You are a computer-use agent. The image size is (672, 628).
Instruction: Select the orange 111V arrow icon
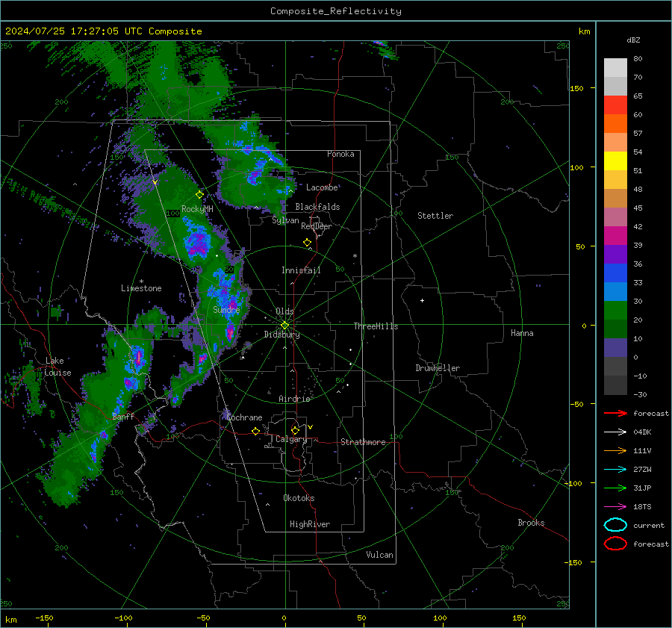pyautogui.click(x=615, y=450)
